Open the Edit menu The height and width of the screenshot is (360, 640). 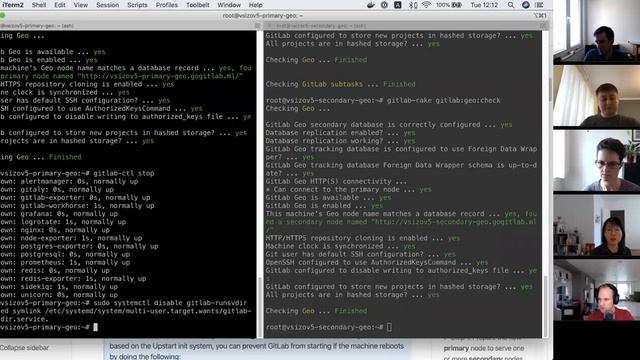click(x=60, y=5)
